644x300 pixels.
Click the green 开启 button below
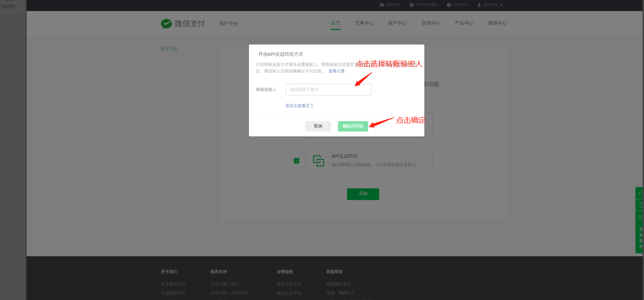[363, 194]
